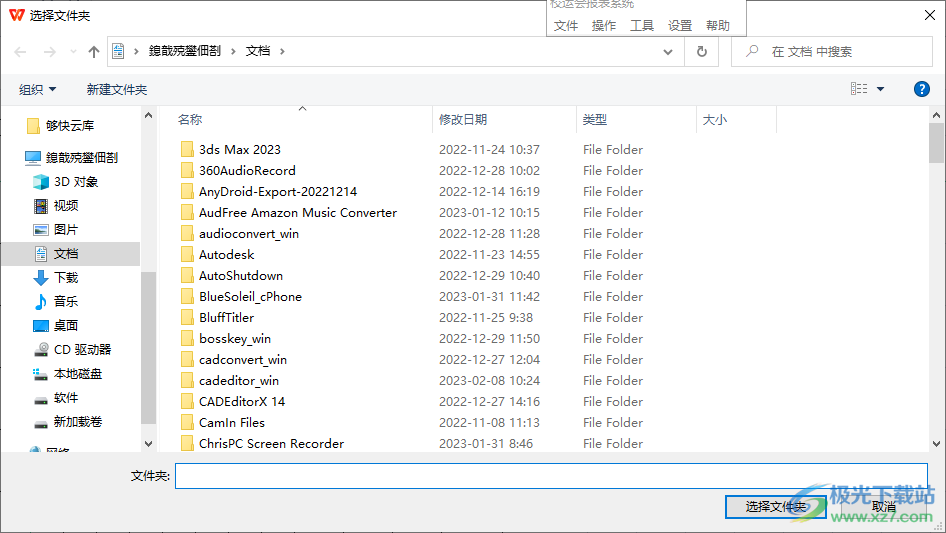Select the 新加载卷 drive in sidebar
946x533 pixels.
(x=78, y=421)
